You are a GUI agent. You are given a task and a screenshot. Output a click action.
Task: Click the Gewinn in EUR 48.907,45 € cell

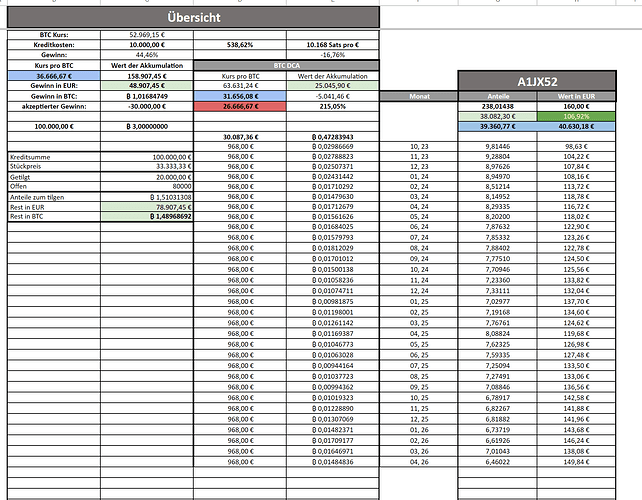tap(147, 86)
